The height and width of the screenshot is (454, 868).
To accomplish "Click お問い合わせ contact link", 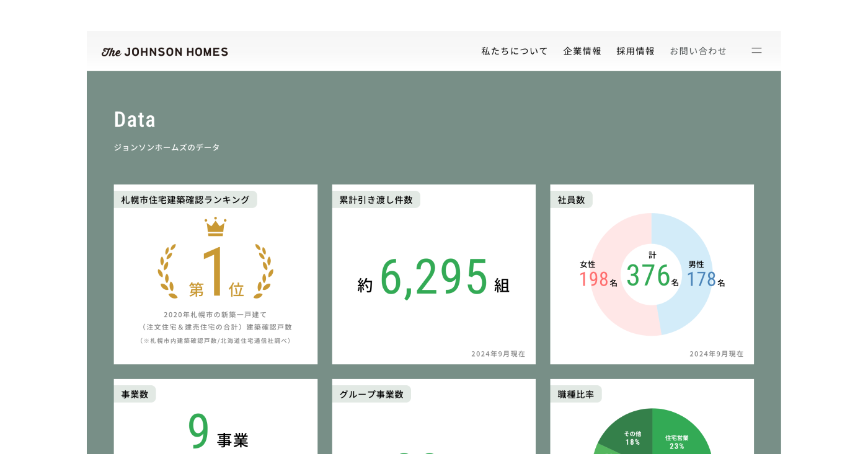I will (698, 51).
